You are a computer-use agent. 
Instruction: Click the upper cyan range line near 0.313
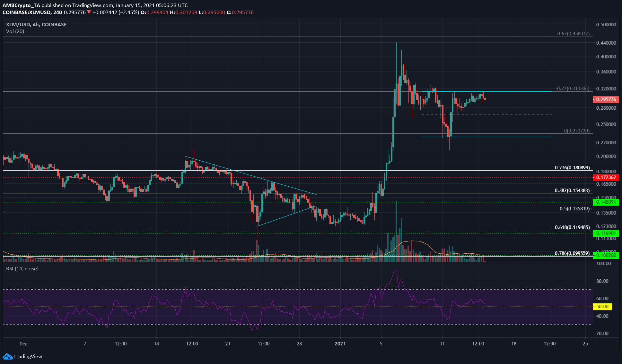pyautogui.click(x=486, y=91)
